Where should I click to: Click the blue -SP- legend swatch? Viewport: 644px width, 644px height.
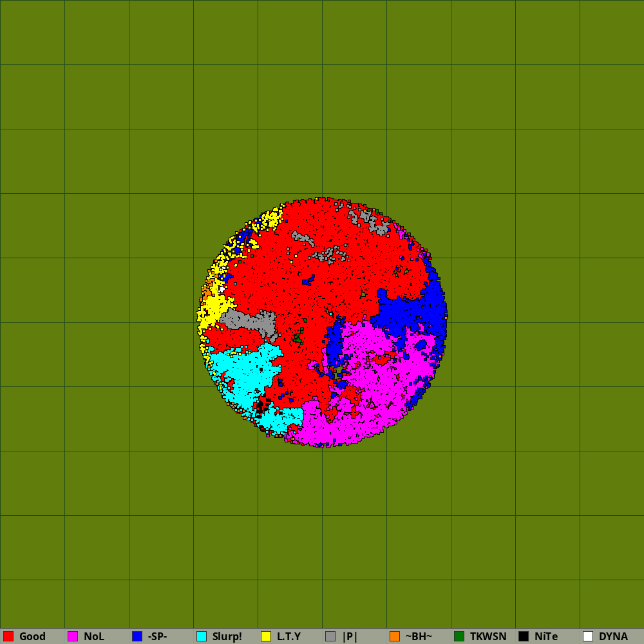point(137,636)
